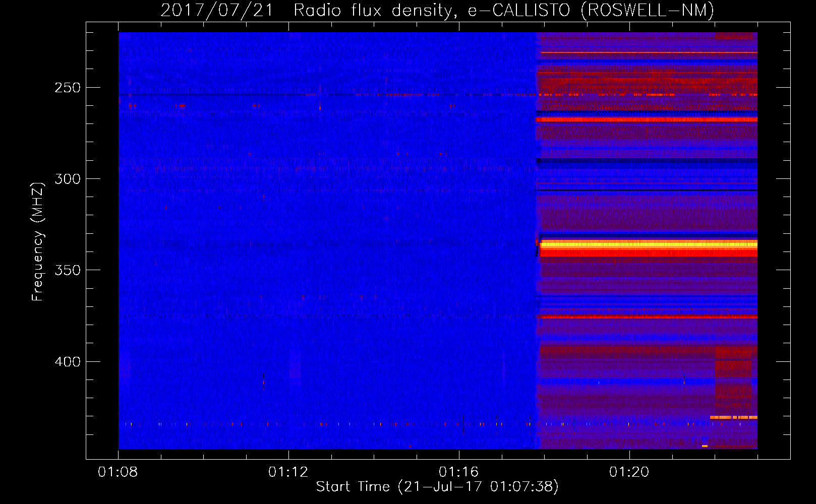Click the red-orange band near 268 MHz

click(x=647, y=120)
